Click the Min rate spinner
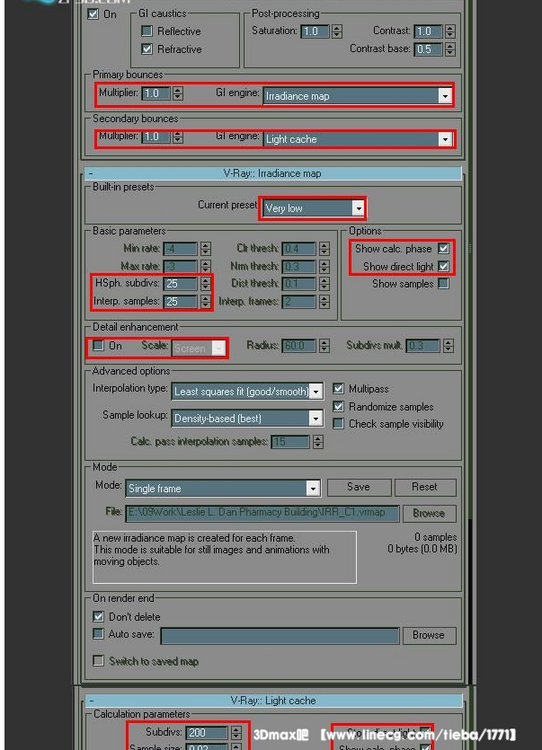Viewport: 542px width, 750px height. 206,248
